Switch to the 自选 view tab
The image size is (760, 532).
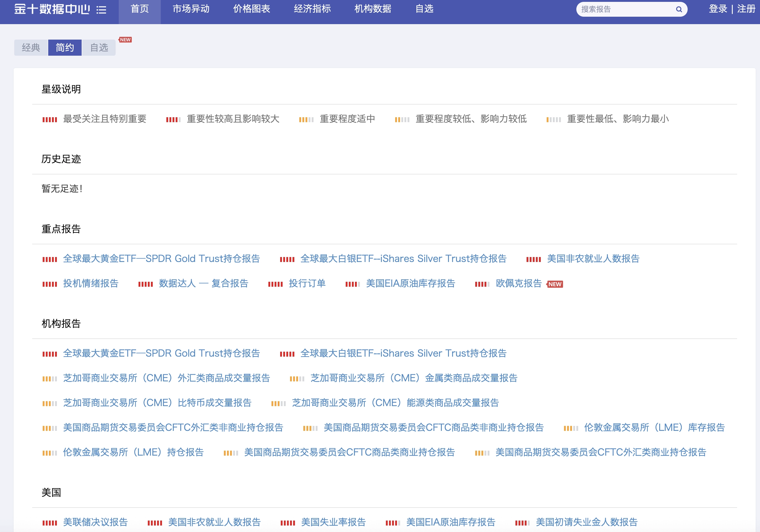click(x=99, y=48)
